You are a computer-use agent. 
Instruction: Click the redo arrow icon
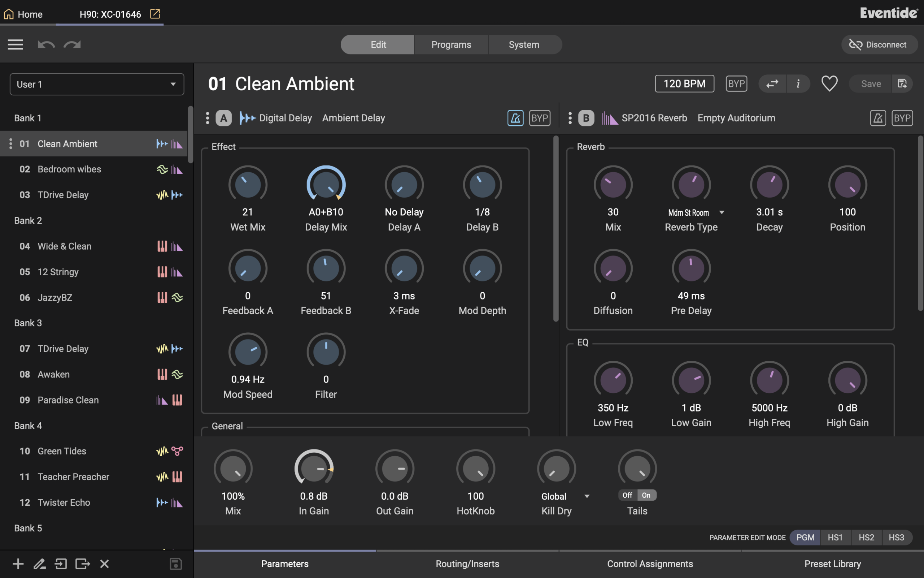[72, 44]
